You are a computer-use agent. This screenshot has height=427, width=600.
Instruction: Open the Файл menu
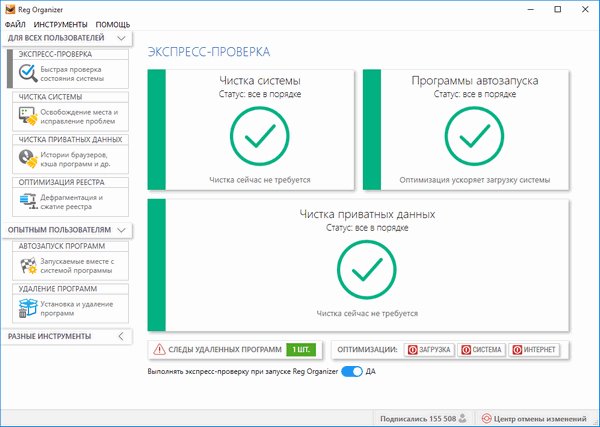pos(15,24)
